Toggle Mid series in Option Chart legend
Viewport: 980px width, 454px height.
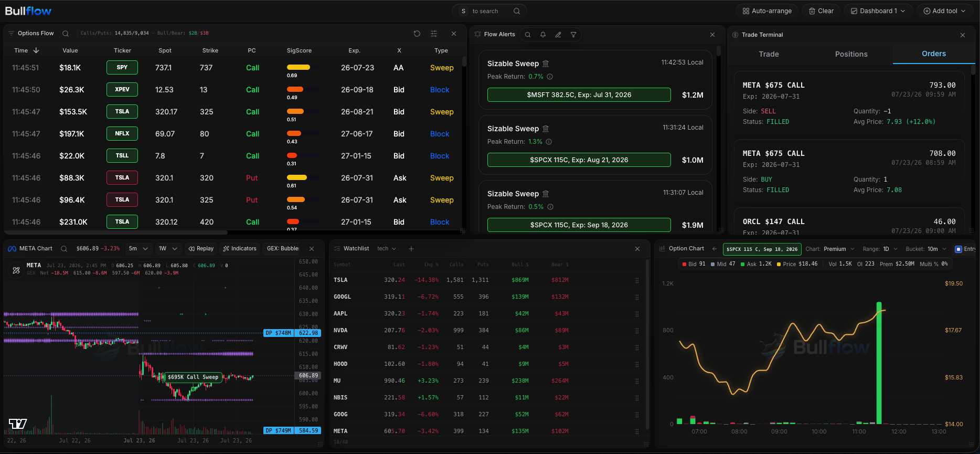pos(723,264)
